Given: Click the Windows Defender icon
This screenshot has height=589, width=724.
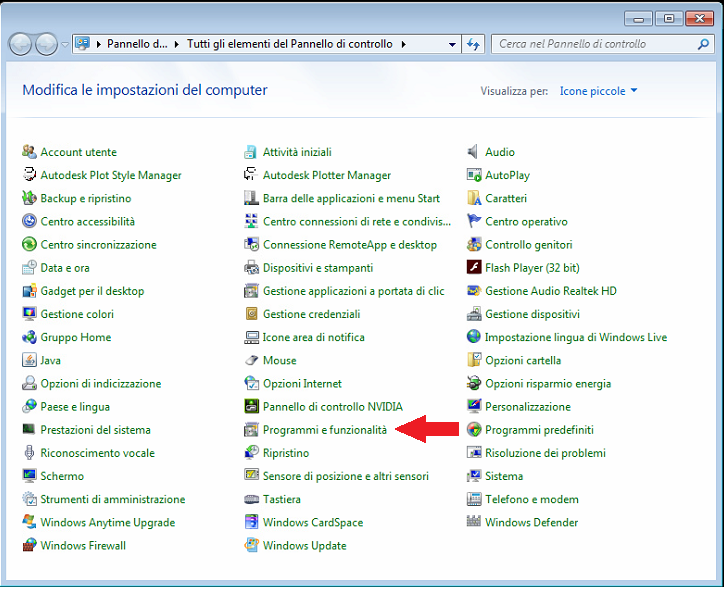Looking at the screenshot, I should (x=473, y=522).
